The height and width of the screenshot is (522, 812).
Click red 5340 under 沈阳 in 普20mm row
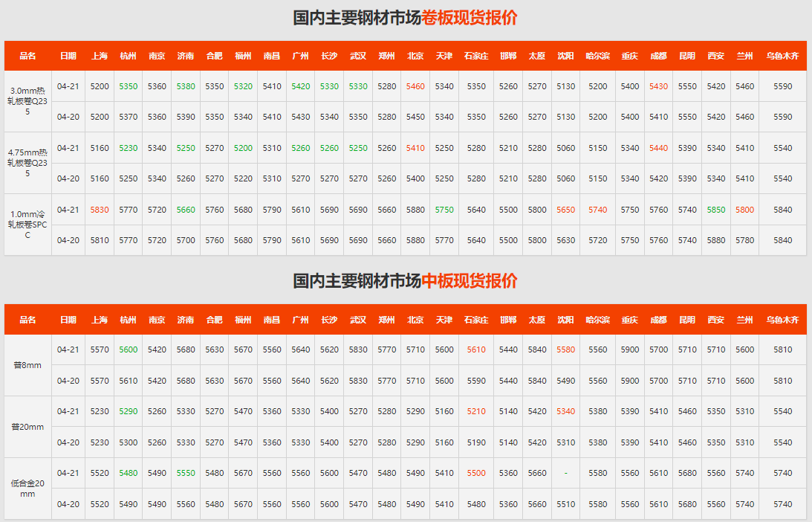(565, 411)
